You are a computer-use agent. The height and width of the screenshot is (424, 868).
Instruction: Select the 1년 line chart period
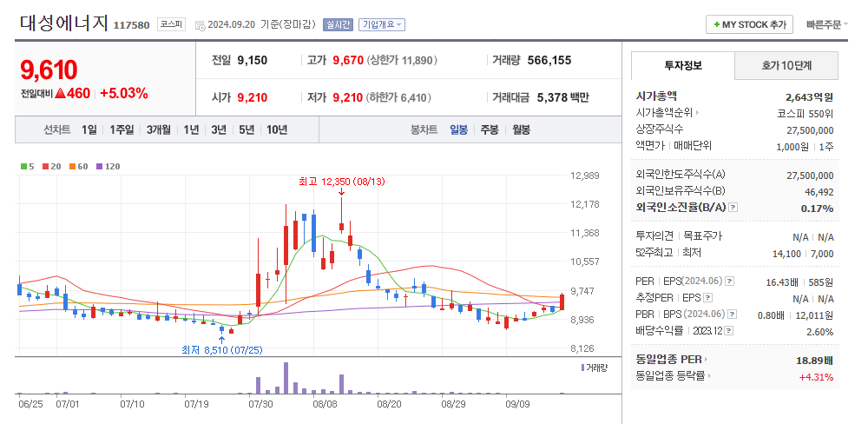click(191, 129)
